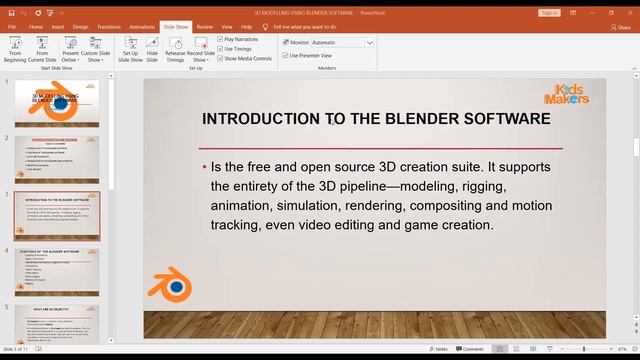Click zoom out minus button

(562, 349)
